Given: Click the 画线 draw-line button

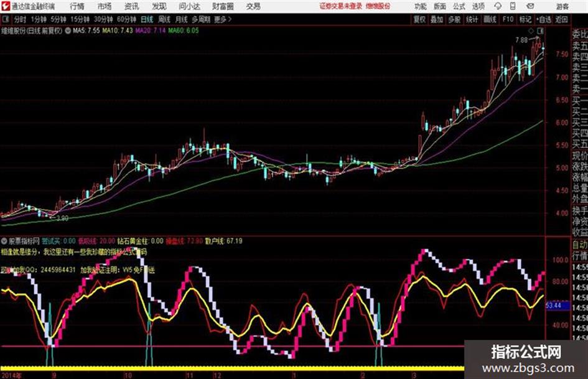Looking at the screenshot, I should tap(490, 19).
